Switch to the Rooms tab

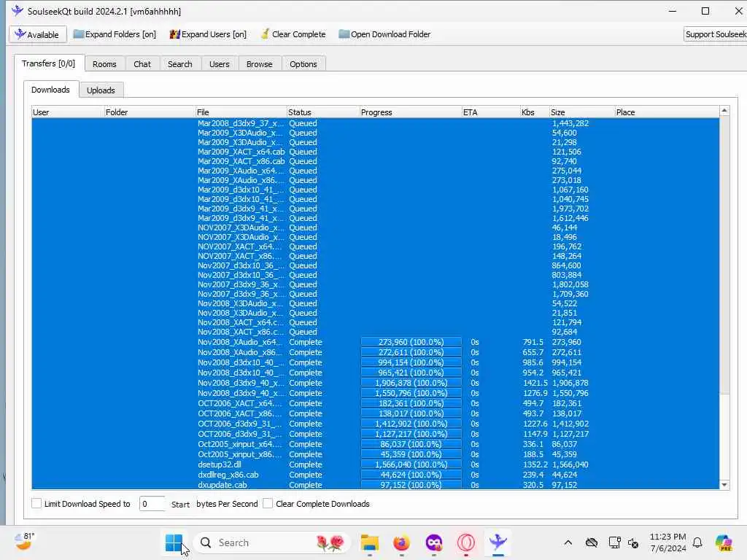(x=104, y=64)
